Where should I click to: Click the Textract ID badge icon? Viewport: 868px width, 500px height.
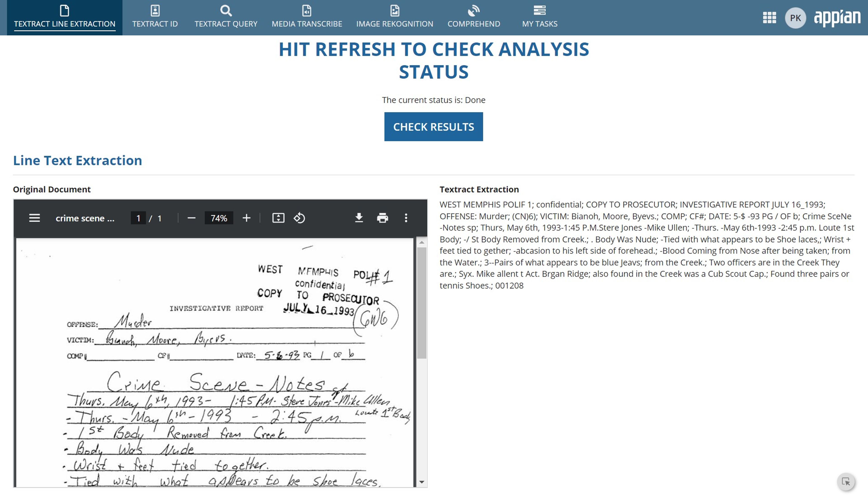coord(155,11)
